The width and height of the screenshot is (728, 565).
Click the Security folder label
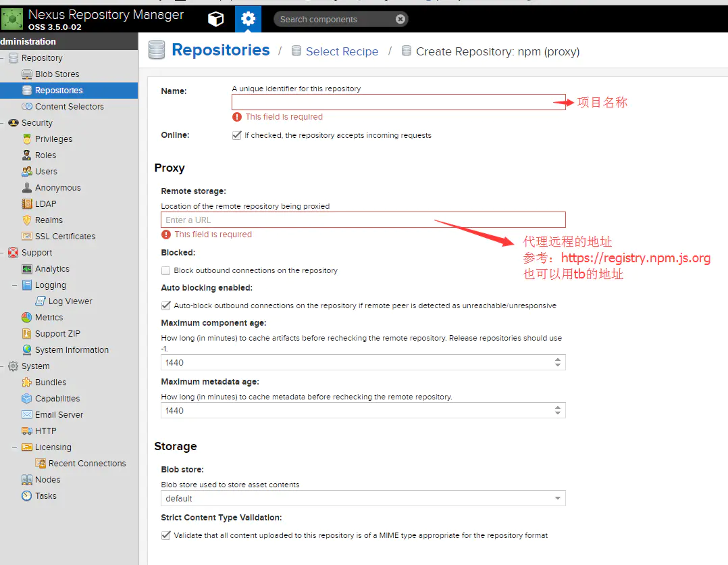[x=37, y=123]
